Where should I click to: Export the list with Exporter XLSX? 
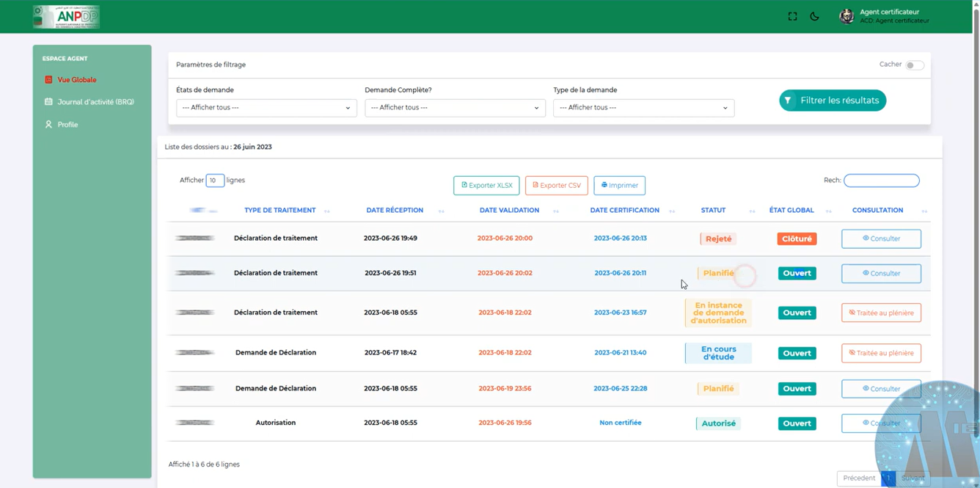coord(486,186)
